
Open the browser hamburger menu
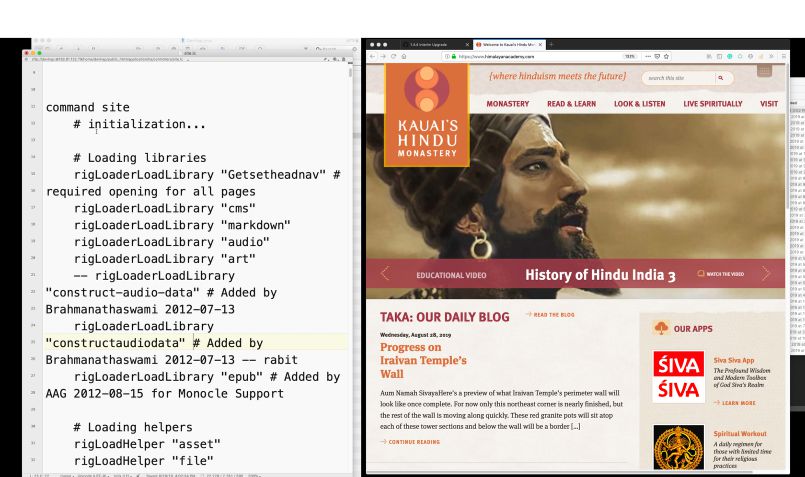pos(784,56)
